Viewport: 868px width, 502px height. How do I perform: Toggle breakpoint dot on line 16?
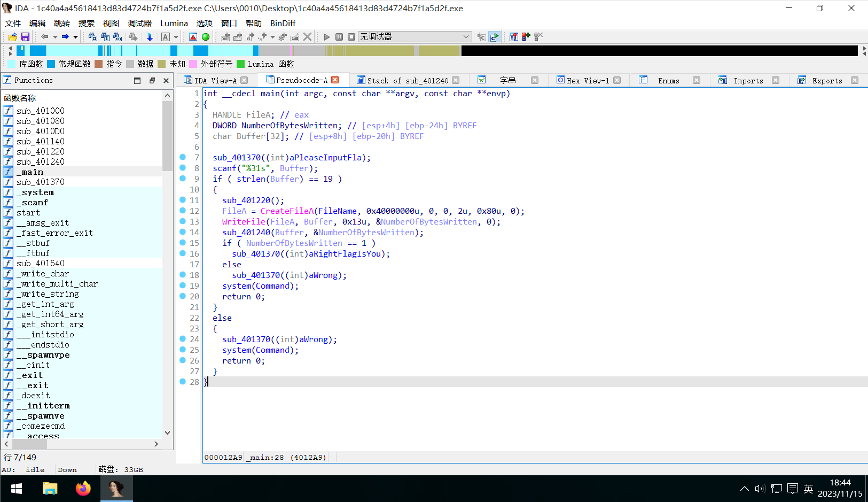(x=183, y=253)
